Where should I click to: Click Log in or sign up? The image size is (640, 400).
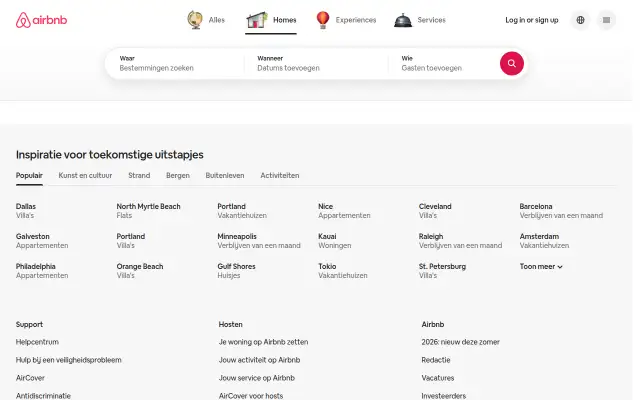pos(531,20)
